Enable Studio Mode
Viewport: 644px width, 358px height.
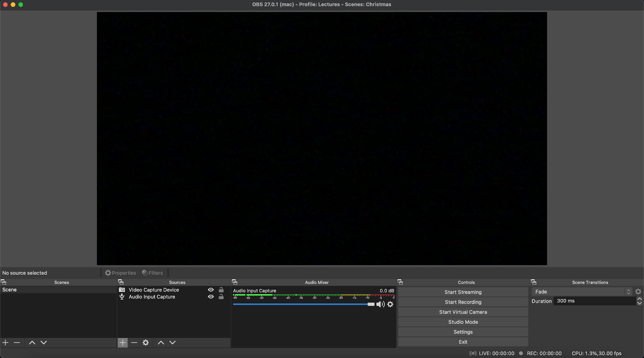(x=463, y=322)
